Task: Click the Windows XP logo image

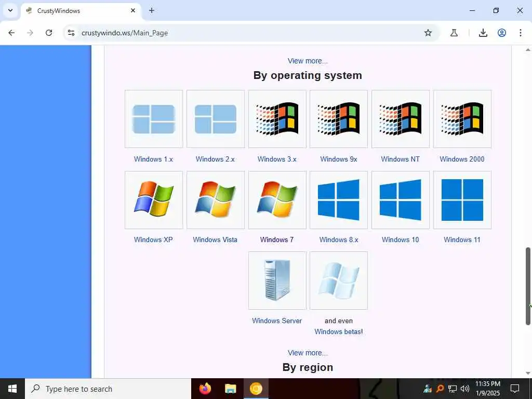Action: tap(154, 200)
